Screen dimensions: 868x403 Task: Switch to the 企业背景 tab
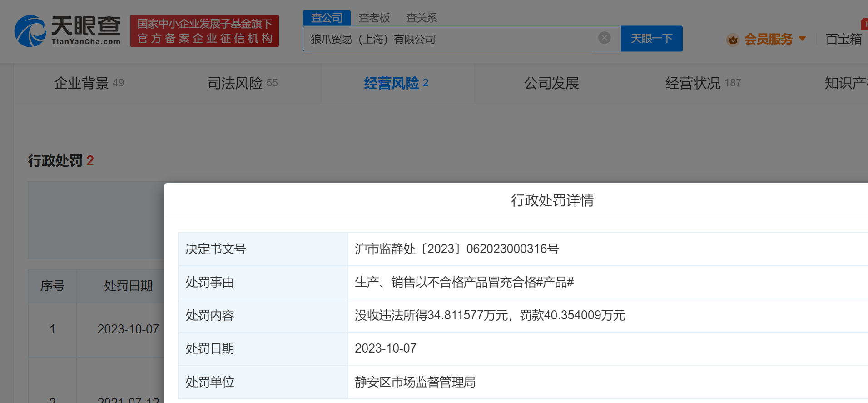click(x=89, y=83)
